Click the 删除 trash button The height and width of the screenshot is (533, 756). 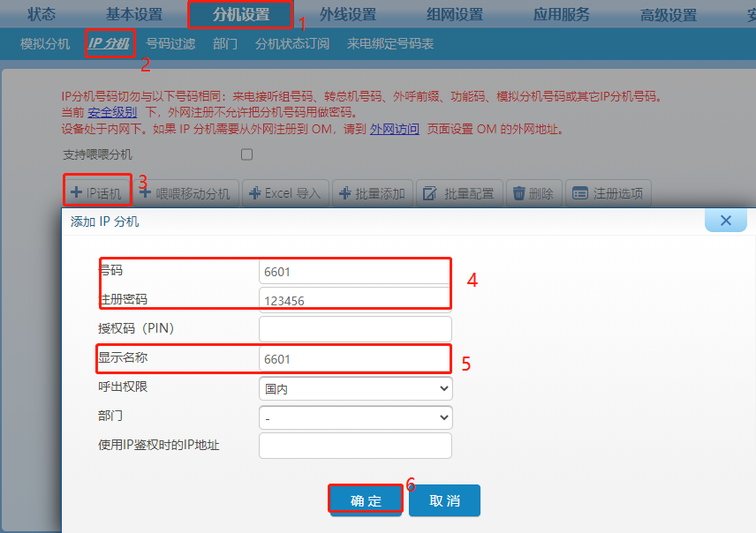533,193
